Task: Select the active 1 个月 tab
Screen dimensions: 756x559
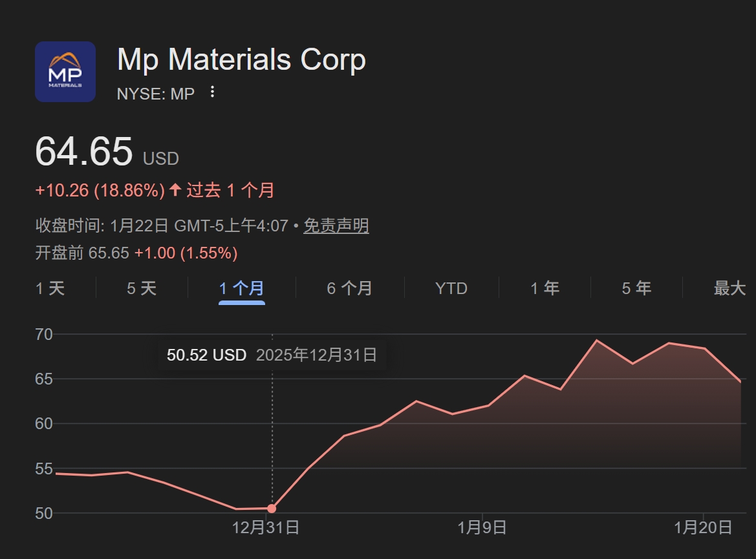Action: [x=241, y=288]
